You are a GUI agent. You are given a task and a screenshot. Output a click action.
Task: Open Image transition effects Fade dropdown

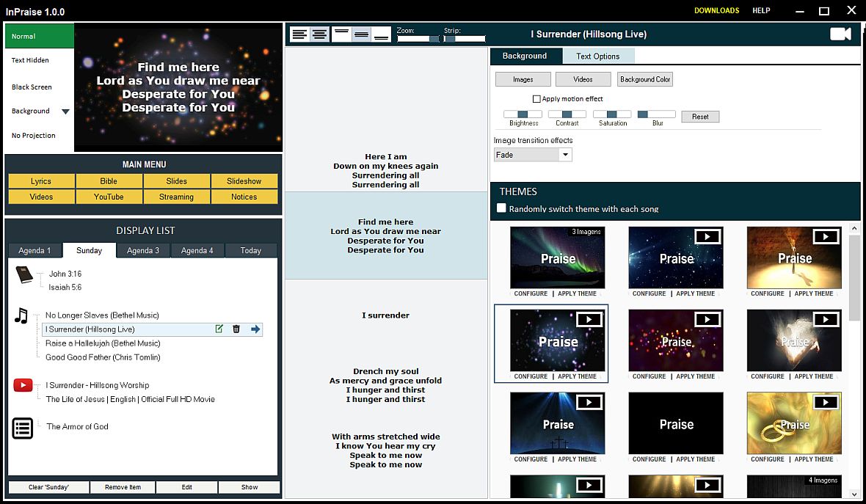pyautogui.click(x=565, y=155)
